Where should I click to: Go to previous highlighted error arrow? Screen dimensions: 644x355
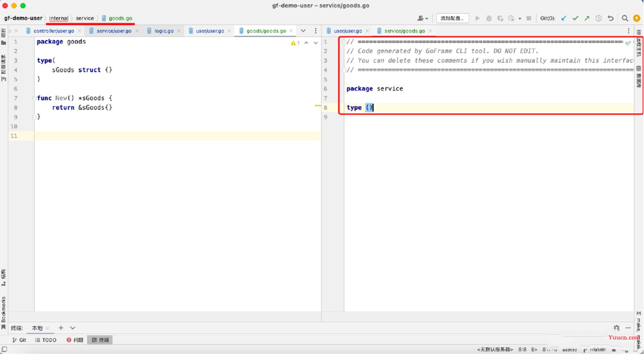pos(306,43)
